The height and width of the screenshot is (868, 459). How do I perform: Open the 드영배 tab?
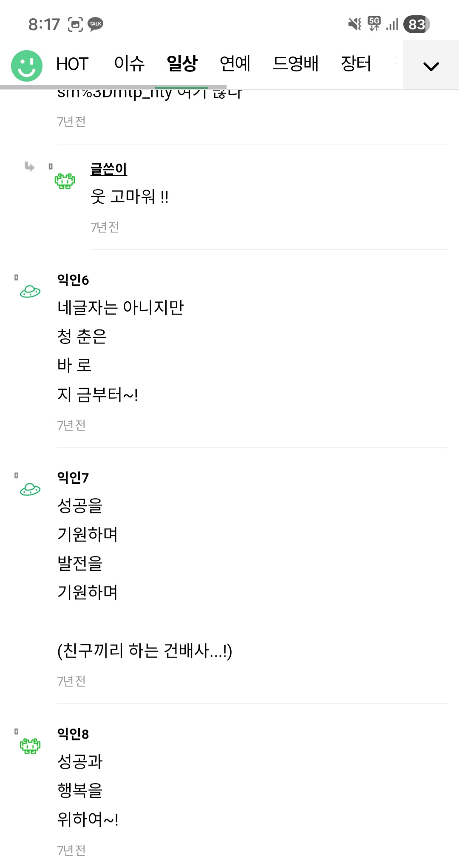pyautogui.click(x=295, y=64)
